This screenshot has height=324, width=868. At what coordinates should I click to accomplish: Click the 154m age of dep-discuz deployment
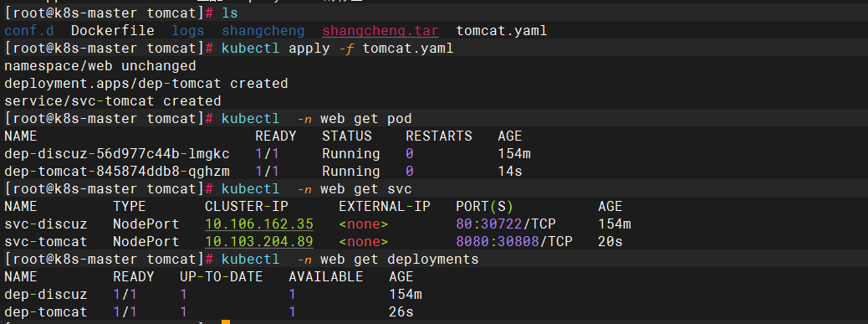tap(406, 295)
